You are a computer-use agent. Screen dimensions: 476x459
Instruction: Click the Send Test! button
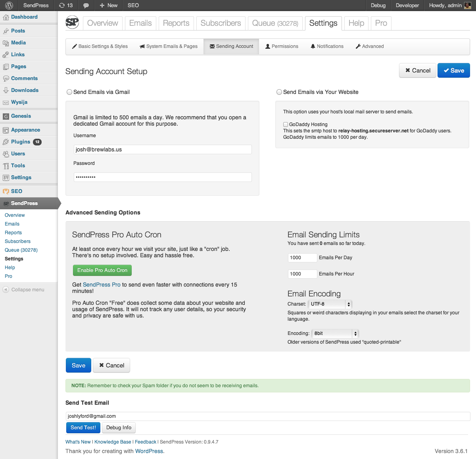(x=83, y=428)
